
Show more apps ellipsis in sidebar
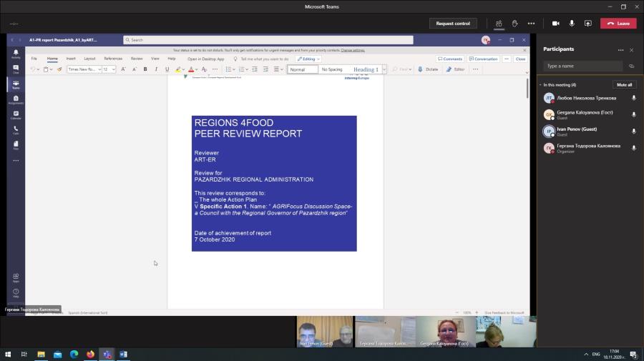pyautogui.click(x=16, y=160)
